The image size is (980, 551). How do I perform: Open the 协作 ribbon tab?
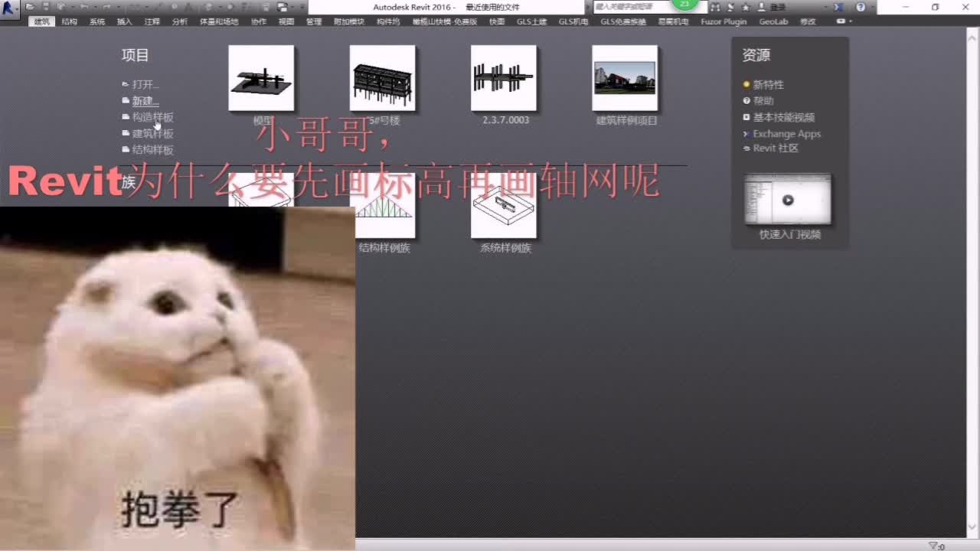pos(259,21)
